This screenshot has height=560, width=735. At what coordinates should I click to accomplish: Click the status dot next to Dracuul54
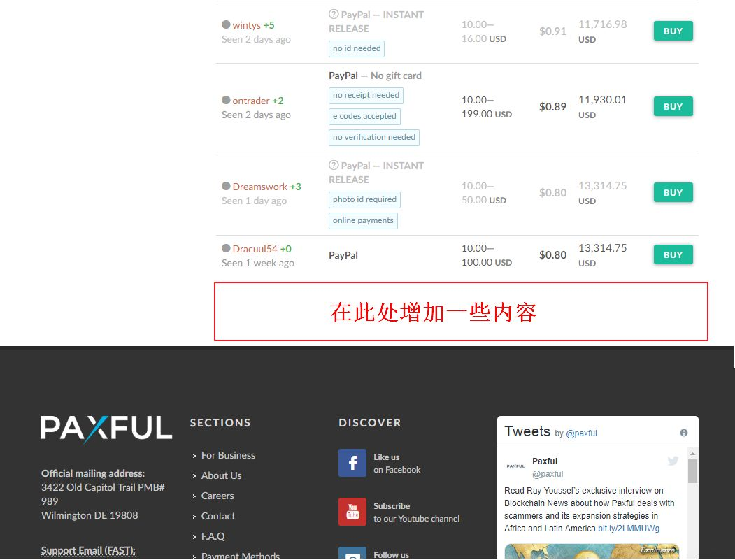pos(226,248)
